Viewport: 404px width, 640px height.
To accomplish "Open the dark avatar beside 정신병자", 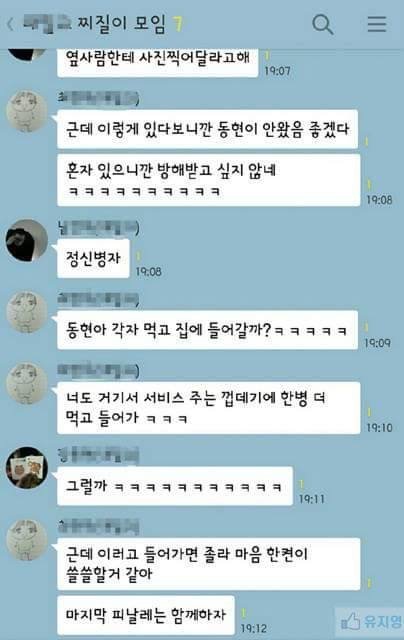I will point(27,240).
